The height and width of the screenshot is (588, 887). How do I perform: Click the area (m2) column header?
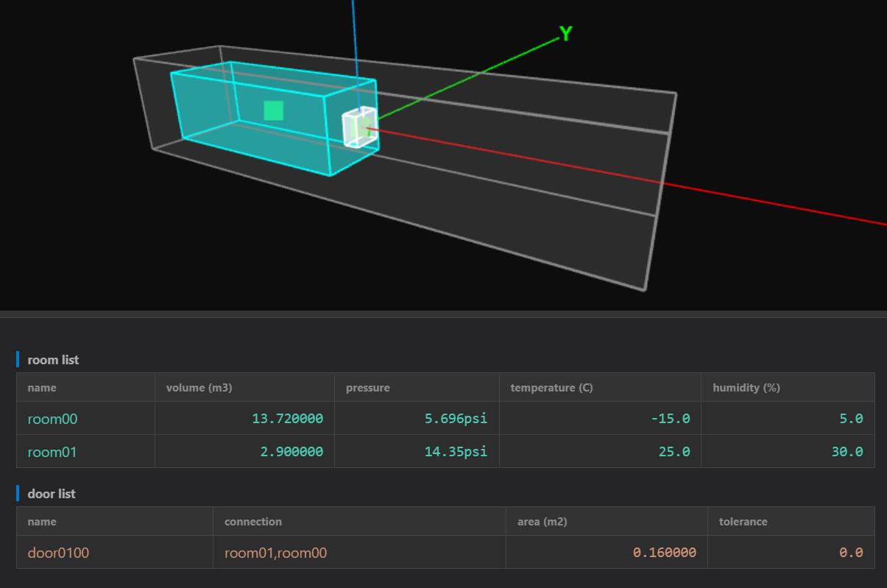click(x=542, y=522)
